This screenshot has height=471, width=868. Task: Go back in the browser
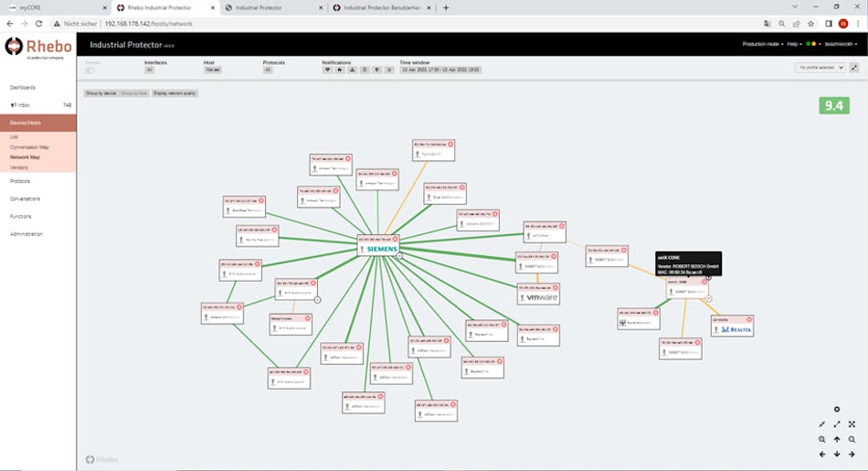pyautogui.click(x=9, y=24)
